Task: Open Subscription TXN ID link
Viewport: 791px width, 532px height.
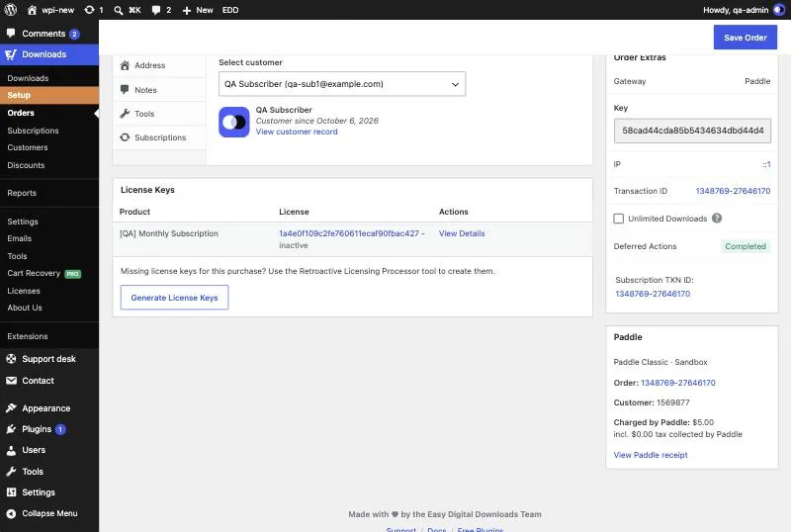Action: (x=653, y=294)
